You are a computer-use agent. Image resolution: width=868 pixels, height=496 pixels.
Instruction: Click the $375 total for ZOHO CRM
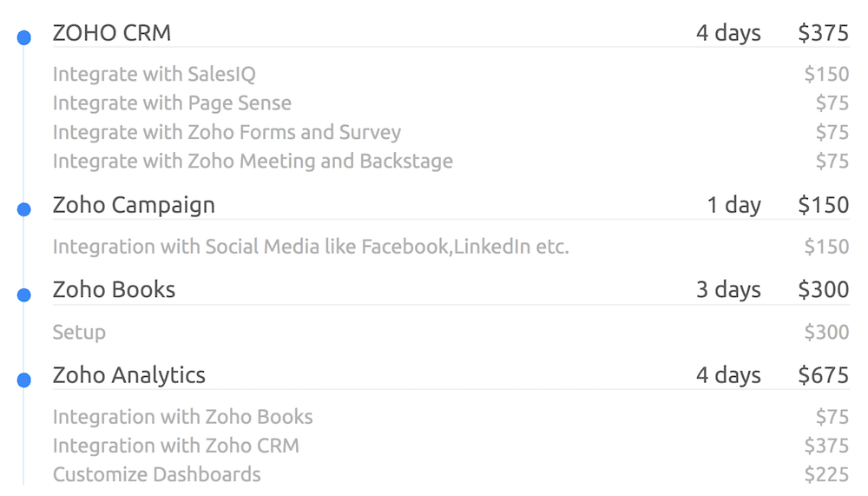coord(823,33)
